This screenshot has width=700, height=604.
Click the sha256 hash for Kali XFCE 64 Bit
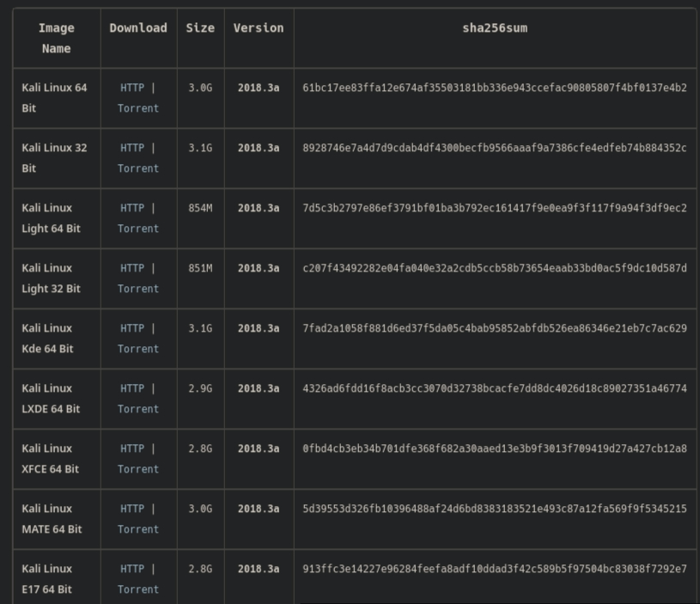[495, 448]
